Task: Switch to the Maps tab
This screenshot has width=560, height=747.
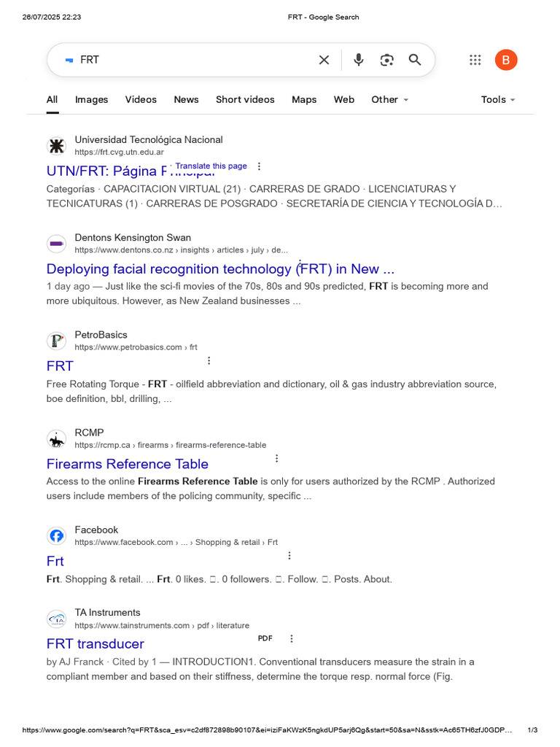Action: point(304,99)
